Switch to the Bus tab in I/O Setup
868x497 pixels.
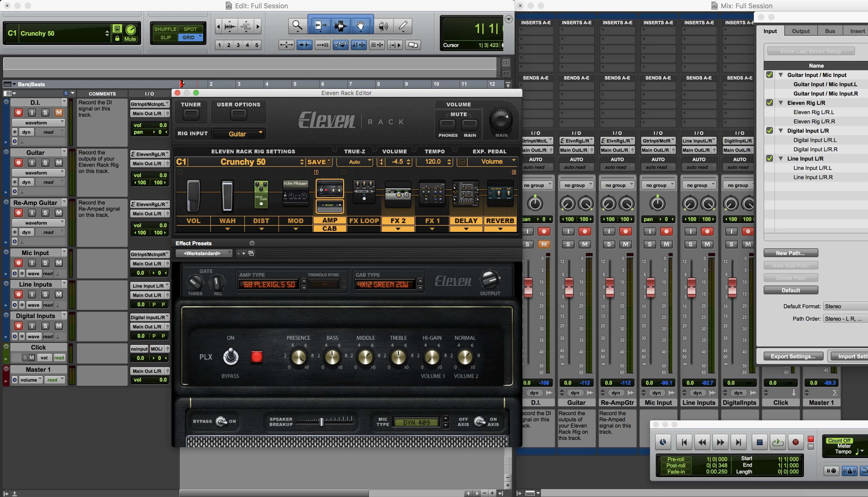coord(830,31)
